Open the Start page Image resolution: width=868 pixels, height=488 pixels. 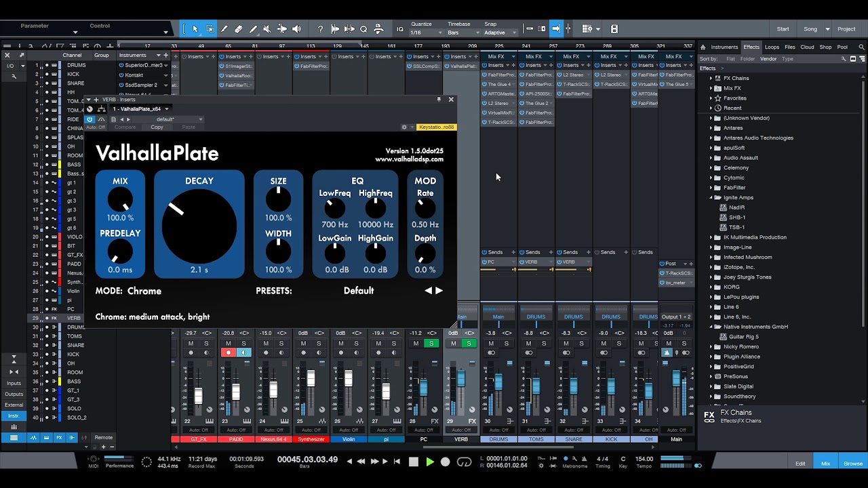point(783,29)
